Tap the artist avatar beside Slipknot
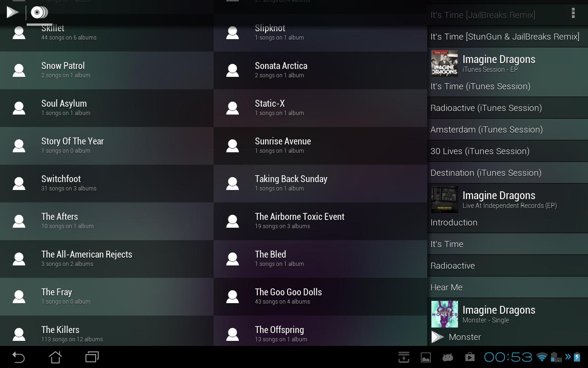588x368 pixels. tap(232, 32)
